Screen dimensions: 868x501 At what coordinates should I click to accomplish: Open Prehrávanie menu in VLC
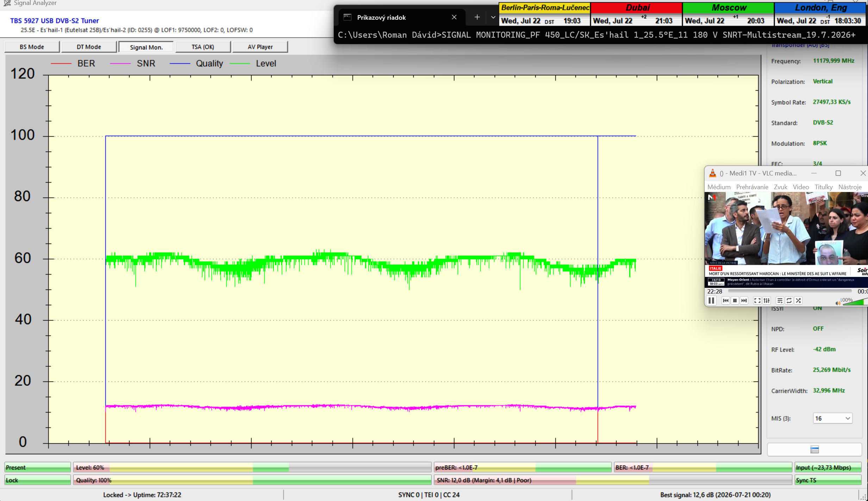click(752, 187)
